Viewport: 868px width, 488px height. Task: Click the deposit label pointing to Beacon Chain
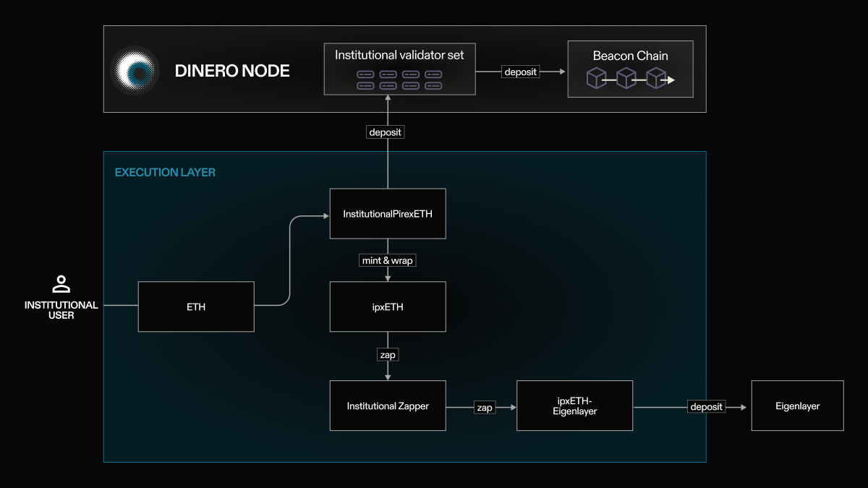(x=520, y=72)
